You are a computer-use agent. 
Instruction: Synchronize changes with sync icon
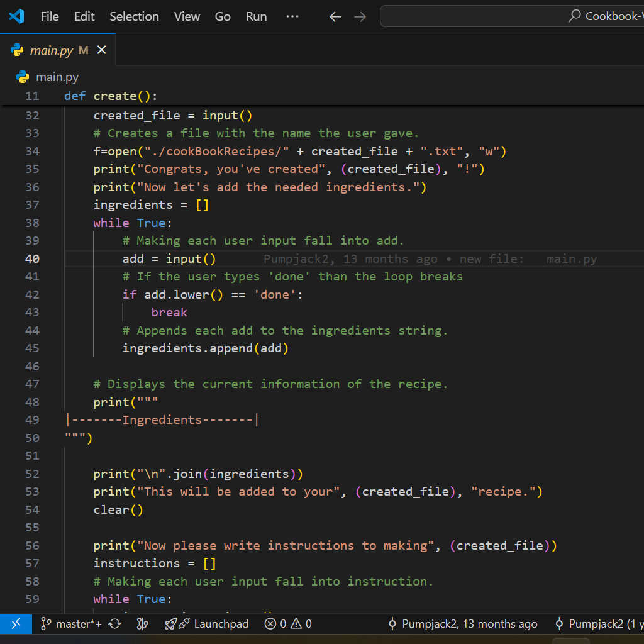coord(114,624)
